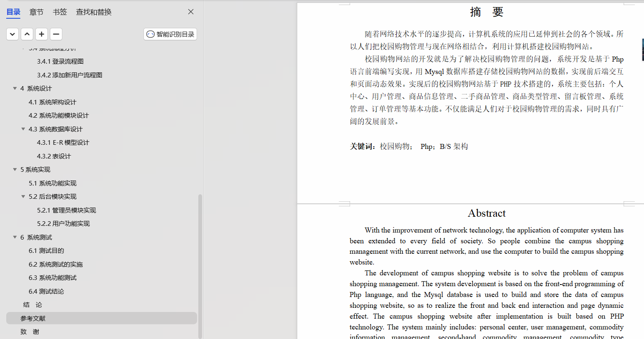
Task: Go to 4.3.1 E-R 模型设计 entry
Action: pos(63,142)
